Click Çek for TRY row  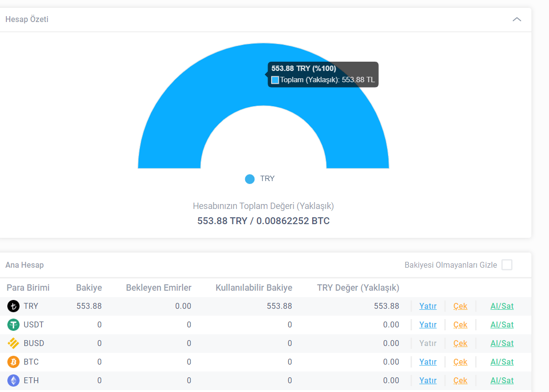pyautogui.click(x=460, y=306)
